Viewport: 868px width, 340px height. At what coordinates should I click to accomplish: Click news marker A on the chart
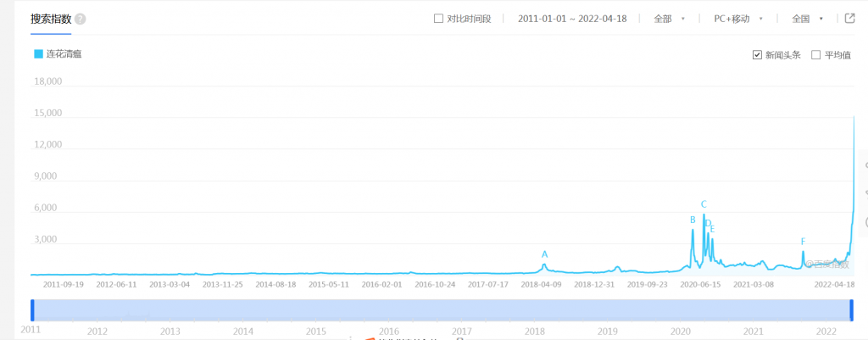pyautogui.click(x=545, y=254)
